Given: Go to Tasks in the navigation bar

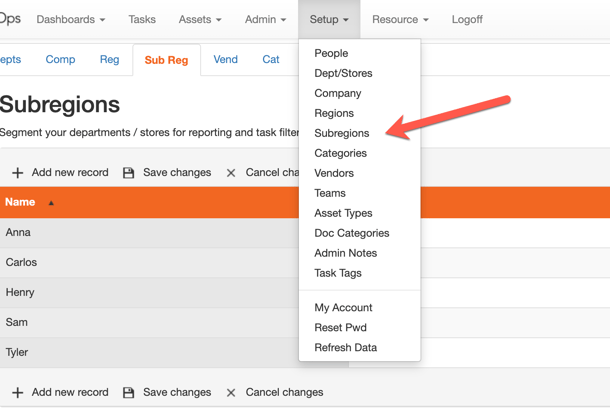Looking at the screenshot, I should [x=142, y=19].
